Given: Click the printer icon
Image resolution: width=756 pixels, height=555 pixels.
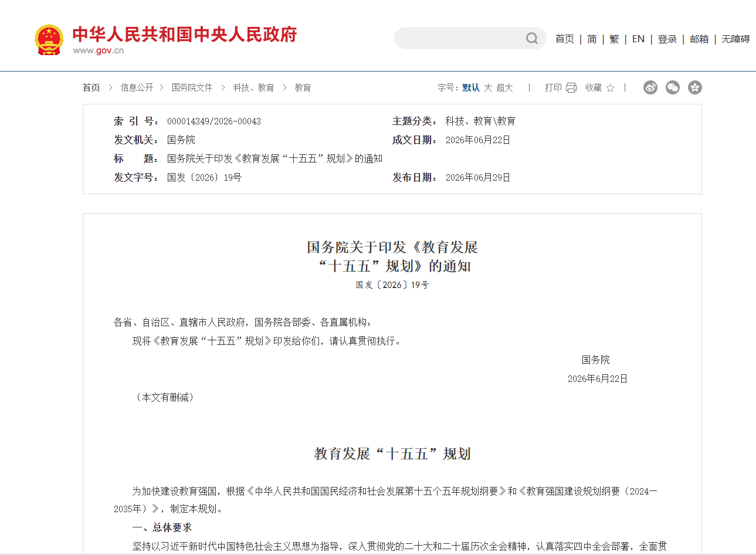Looking at the screenshot, I should [x=571, y=88].
